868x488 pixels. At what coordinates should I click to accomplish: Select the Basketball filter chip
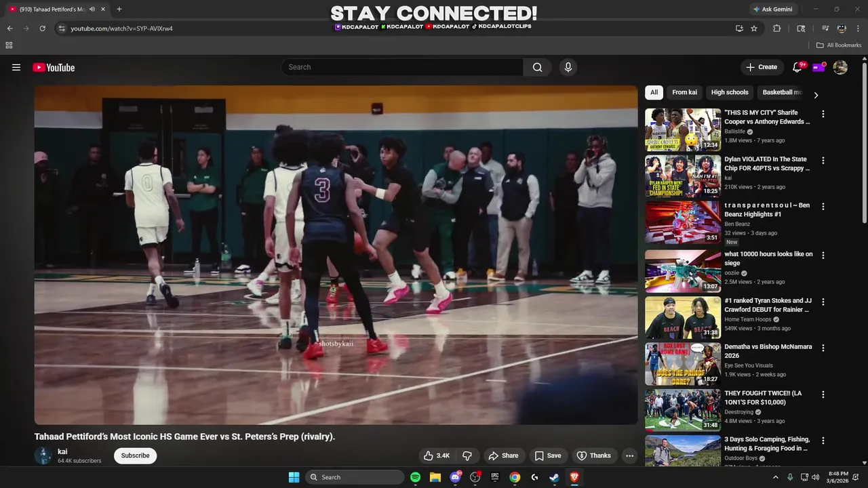(781, 92)
